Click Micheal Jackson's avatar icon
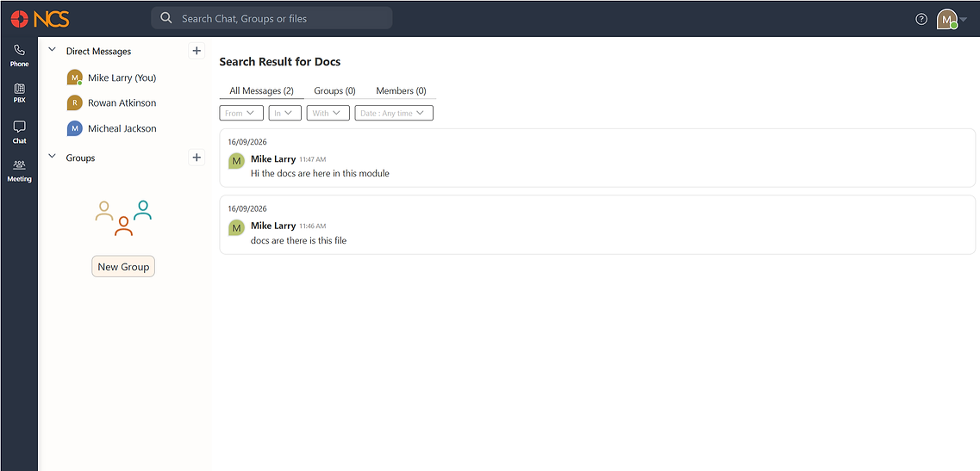Viewport: 980px width, 471px height. 75,128
